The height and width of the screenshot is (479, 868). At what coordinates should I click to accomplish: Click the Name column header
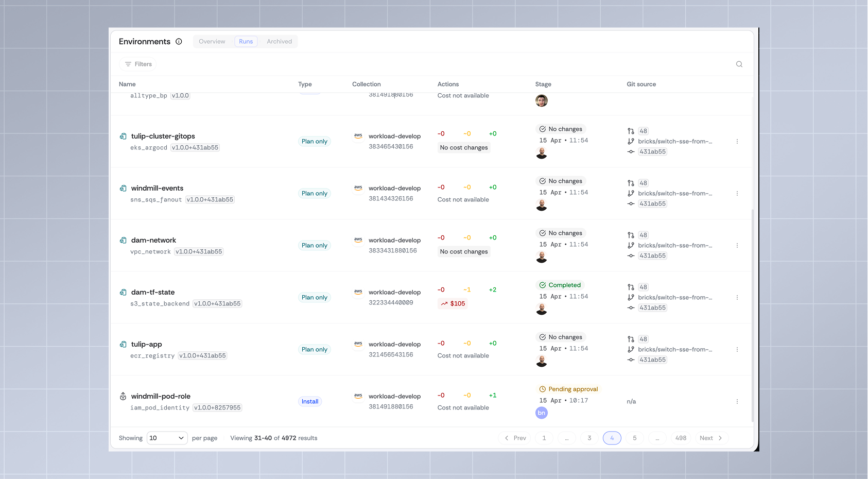(x=127, y=84)
